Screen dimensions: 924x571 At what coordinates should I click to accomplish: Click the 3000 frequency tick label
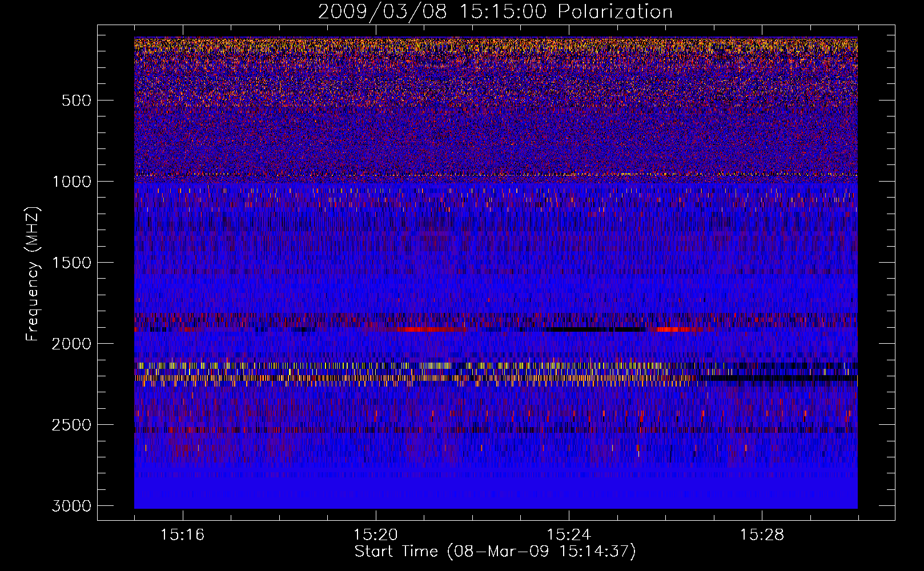coord(71,506)
